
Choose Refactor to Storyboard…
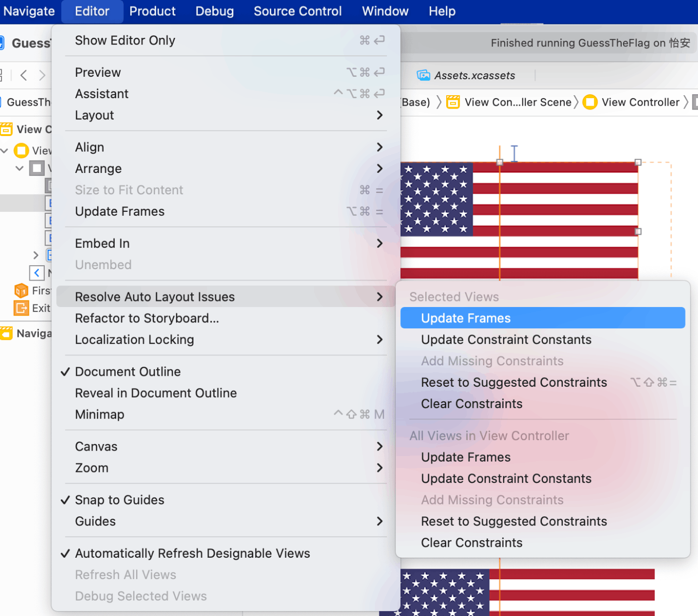coord(226,318)
